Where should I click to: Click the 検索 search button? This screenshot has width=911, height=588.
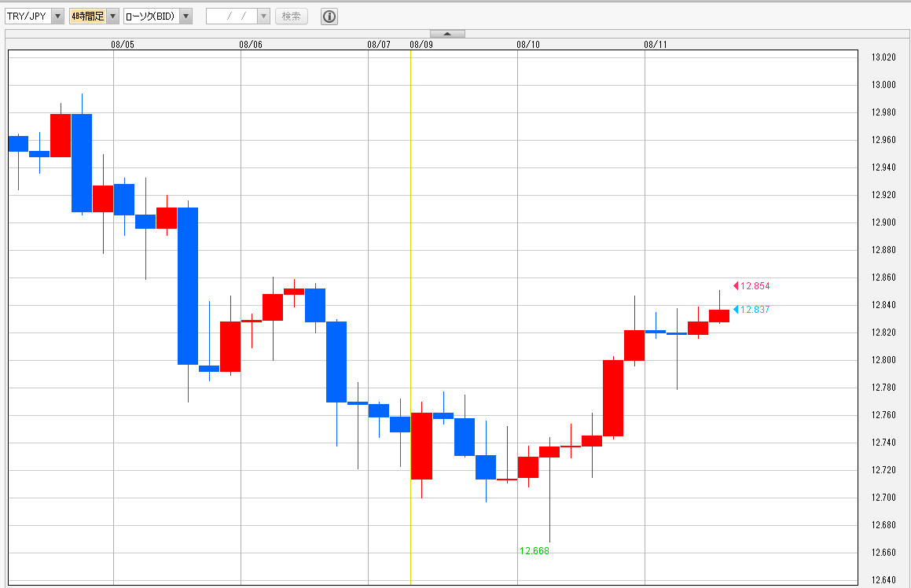(x=292, y=17)
